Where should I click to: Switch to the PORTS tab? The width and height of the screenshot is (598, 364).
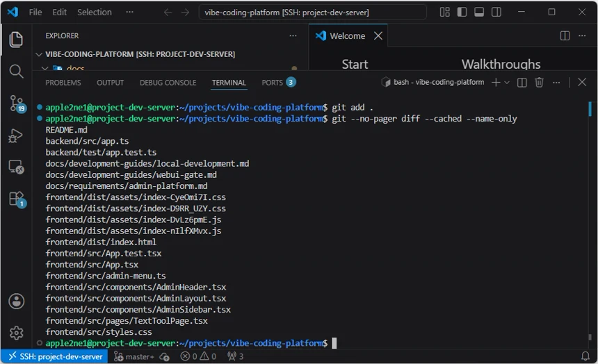(x=279, y=83)
